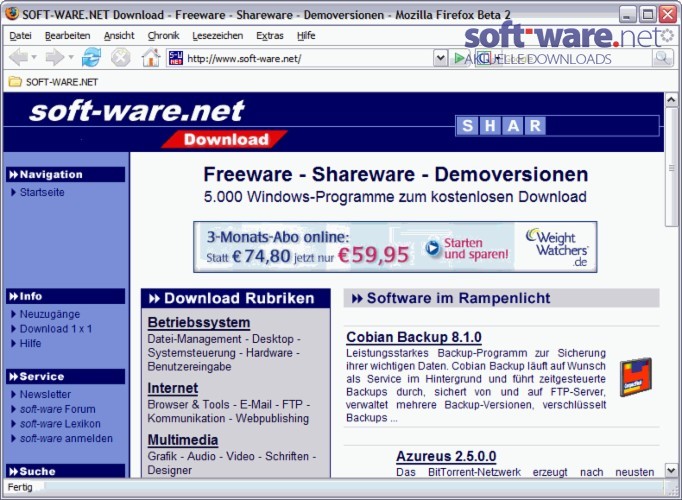The image size is (682, 500).
Task: Open the Back button history dropdown
Action: 34,57
